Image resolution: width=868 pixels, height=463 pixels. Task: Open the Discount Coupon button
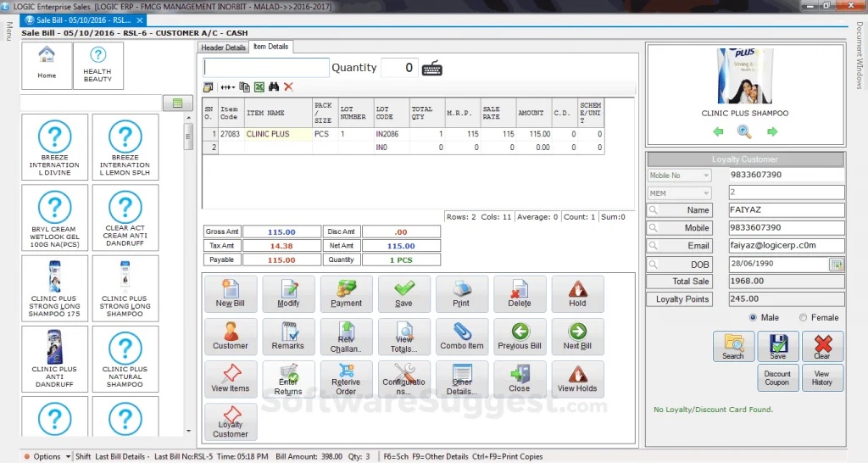click(x=777, y=377)
